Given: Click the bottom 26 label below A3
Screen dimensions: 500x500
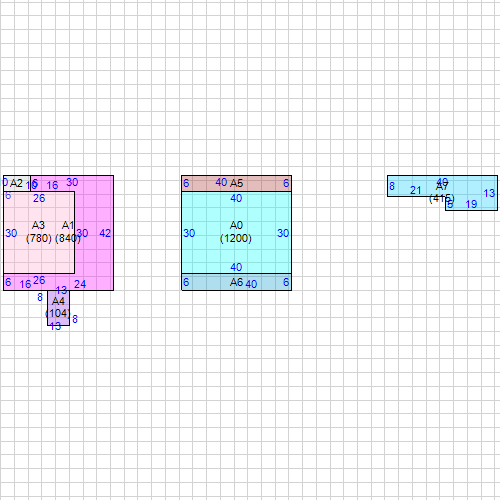Looking at the screenshot, I should [39, 280].
